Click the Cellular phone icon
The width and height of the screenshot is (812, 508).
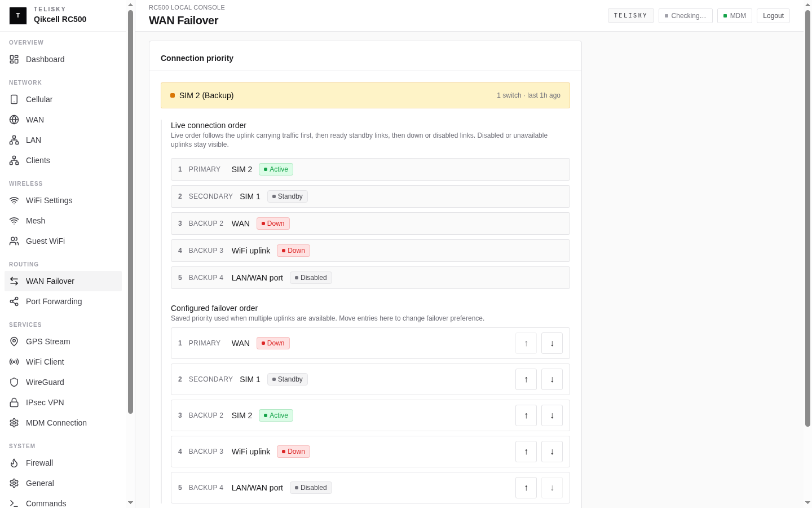pos(14,99)
